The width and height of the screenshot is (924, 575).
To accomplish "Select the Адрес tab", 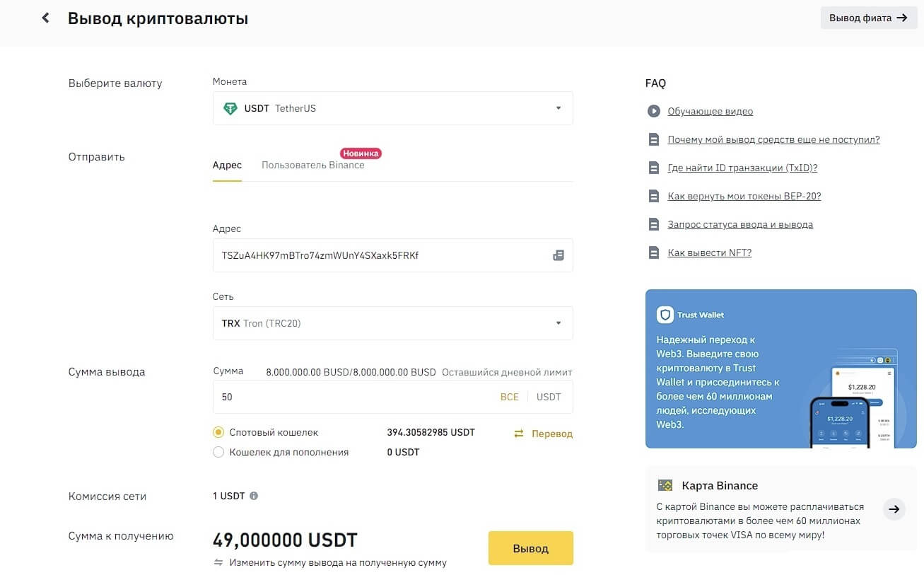I will [x=227, y=165].
